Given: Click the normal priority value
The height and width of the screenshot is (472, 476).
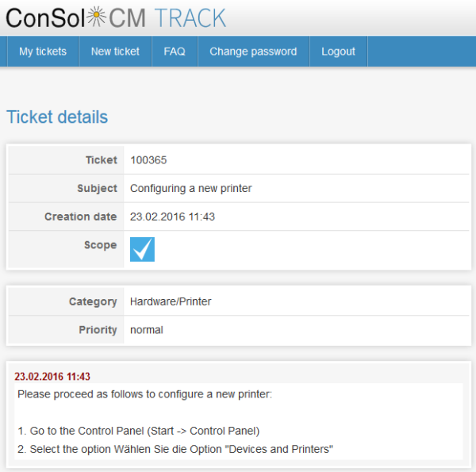Looking at the screenshot, I should (147, 330).
